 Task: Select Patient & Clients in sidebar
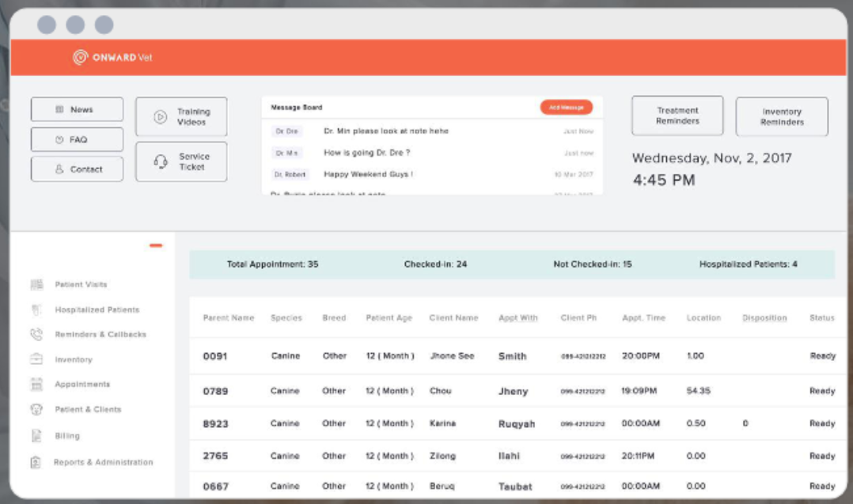click(88, 409)
